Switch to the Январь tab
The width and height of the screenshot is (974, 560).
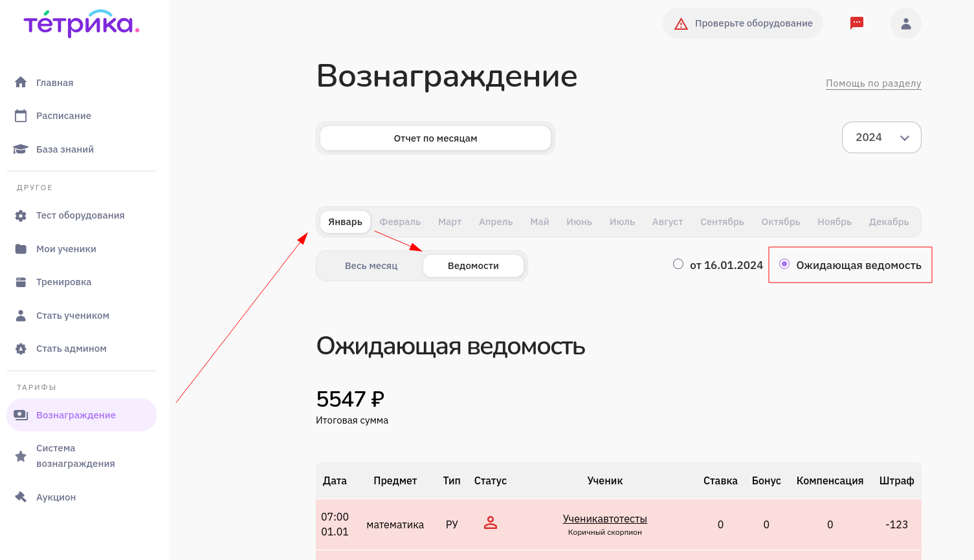(345, 222)
